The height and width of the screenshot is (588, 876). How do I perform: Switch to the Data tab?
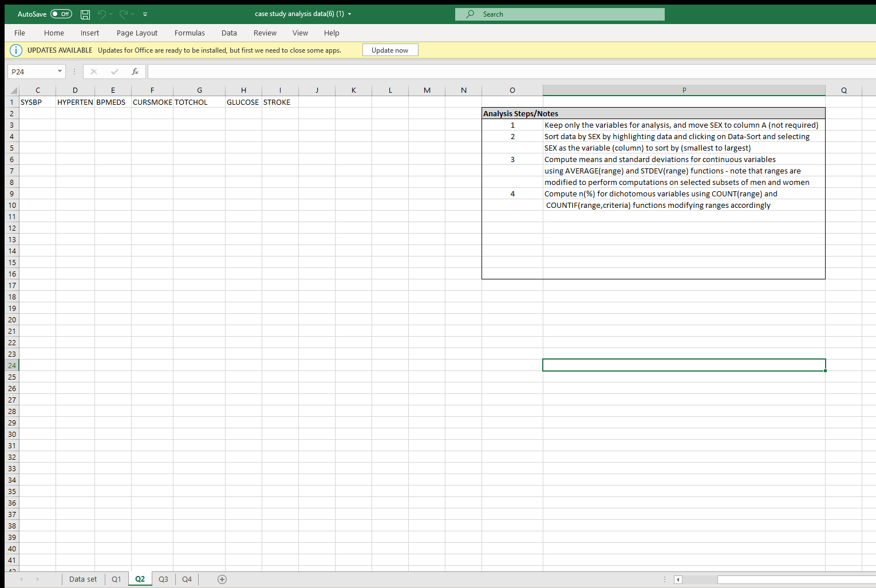(229, 33)
